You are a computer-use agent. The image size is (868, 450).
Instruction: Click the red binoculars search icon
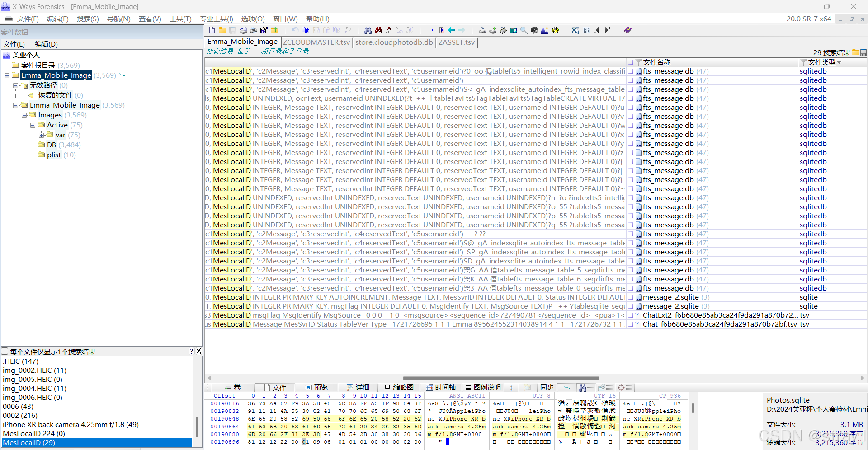coord(378,30)
